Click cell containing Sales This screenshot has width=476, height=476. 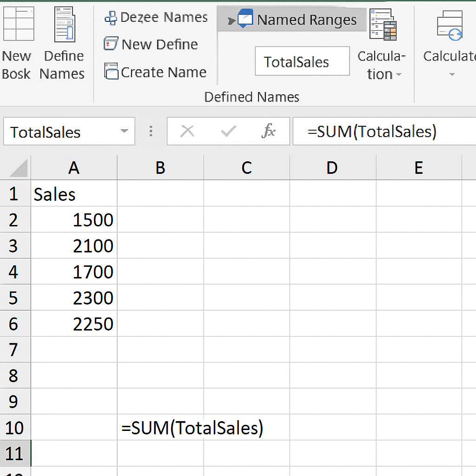(74, 193)
